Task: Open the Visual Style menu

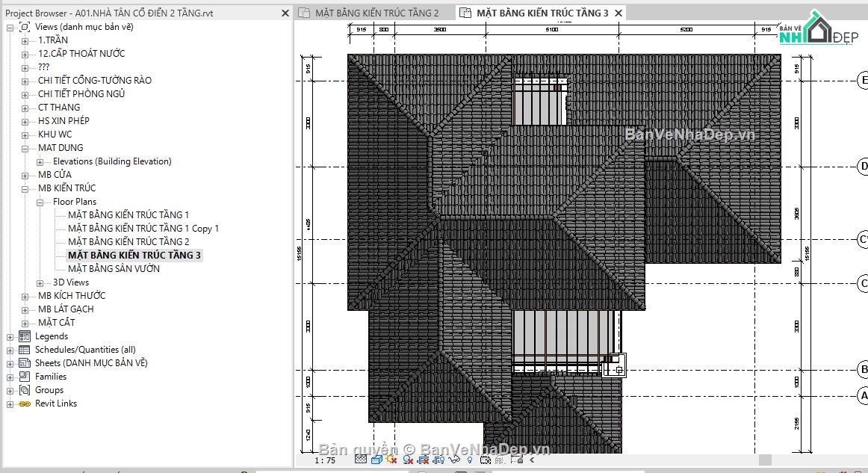Action: pyautogui.click(x=376, y=461)
